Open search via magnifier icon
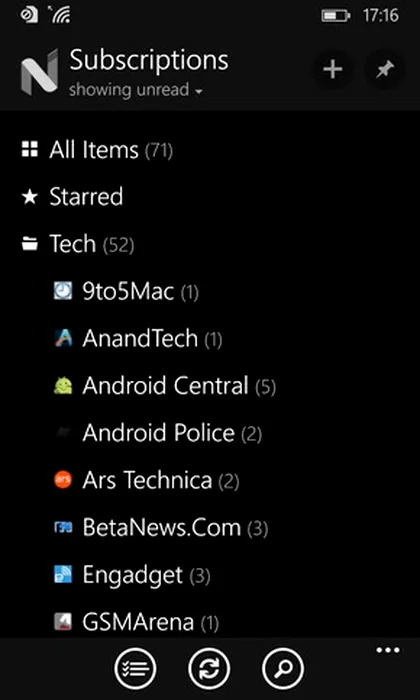The height and width of the screenshot is (700, 420). (x=283, y=669)
